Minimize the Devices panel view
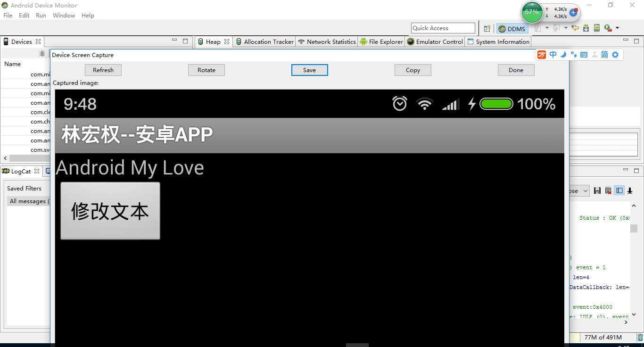Screen dimensions: 644x347 click(174, 41)
